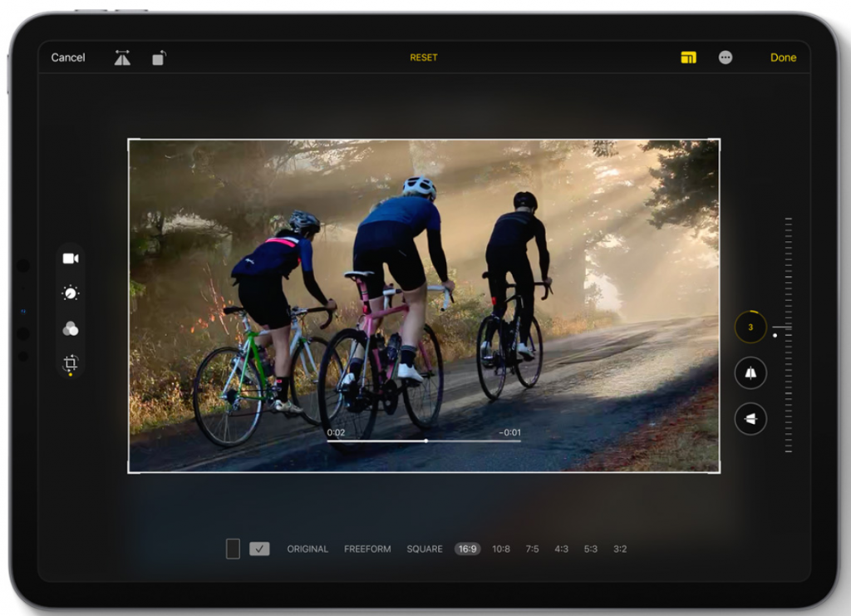Switch to portrait orientation crop
This screenshot has width=851, height=616.
coord(233,549)
